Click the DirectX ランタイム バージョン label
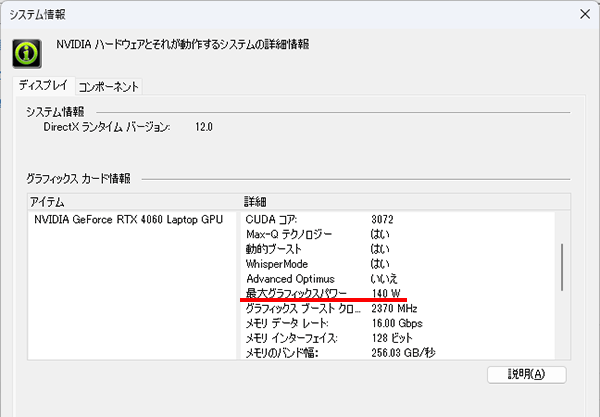Viewport: 600px width, 417px height. point(107,127)
